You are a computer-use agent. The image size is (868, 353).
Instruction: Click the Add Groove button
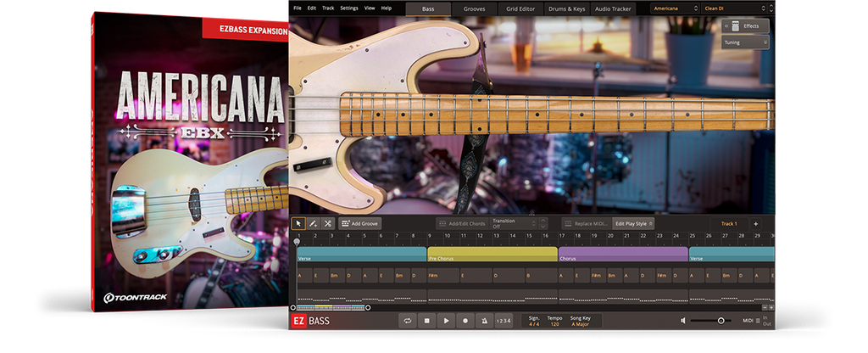click(359, 223)
